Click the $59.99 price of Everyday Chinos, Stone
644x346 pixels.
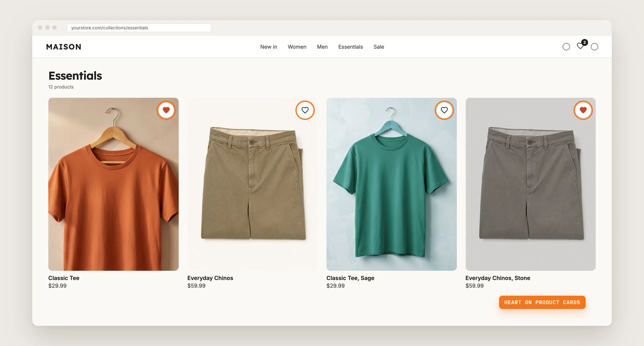click(x=475, y=285)
